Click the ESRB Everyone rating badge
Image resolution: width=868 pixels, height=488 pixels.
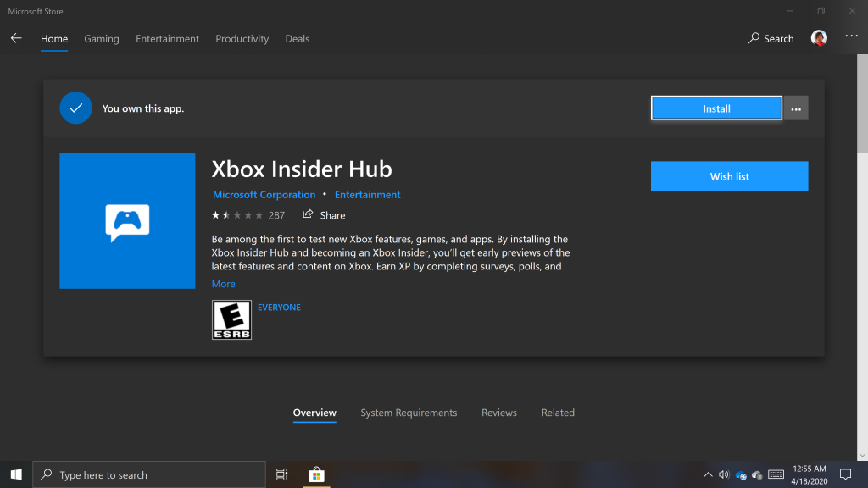coord(231,319)
